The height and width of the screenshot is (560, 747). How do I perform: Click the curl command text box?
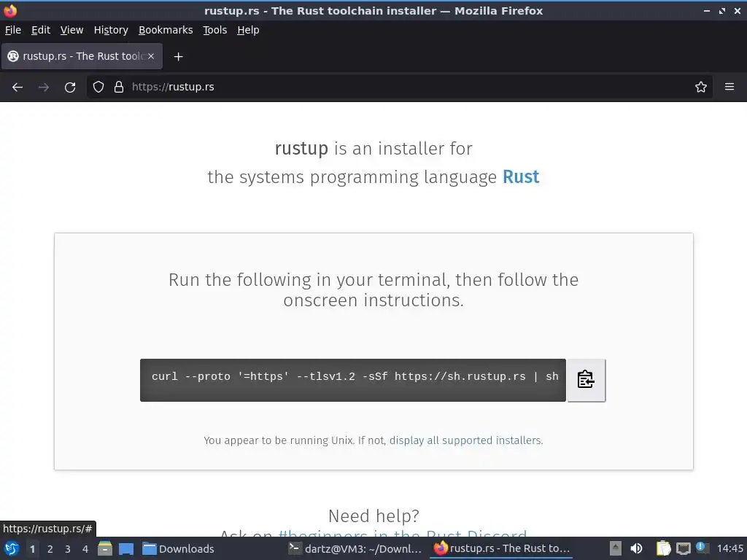pyautogui.click(x=352, y=380)
